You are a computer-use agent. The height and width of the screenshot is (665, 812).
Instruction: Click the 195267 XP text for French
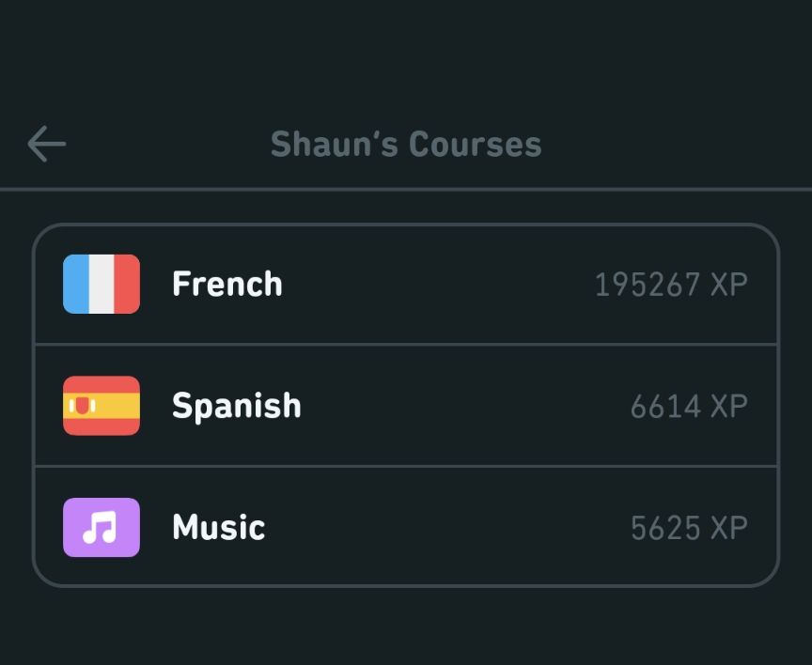pos(672,283)
